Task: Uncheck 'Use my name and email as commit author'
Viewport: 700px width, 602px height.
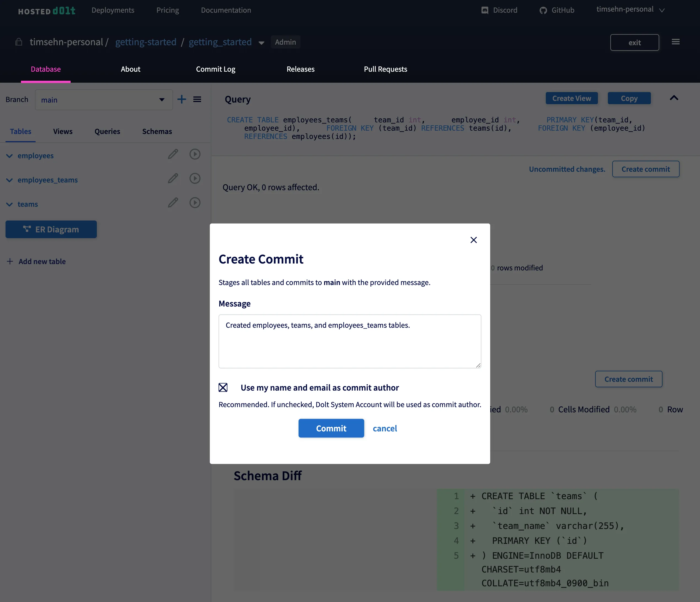Action: point(223,387)
